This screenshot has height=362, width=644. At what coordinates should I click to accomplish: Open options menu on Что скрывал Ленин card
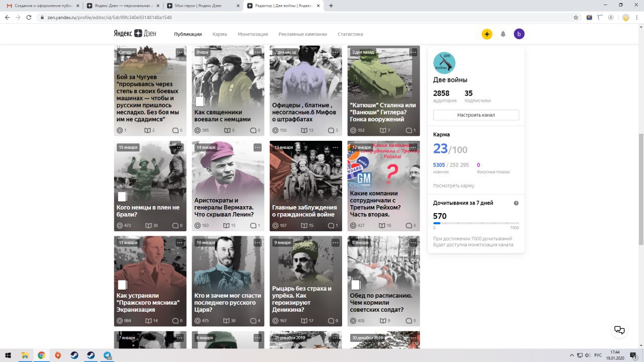pos(258,147)
